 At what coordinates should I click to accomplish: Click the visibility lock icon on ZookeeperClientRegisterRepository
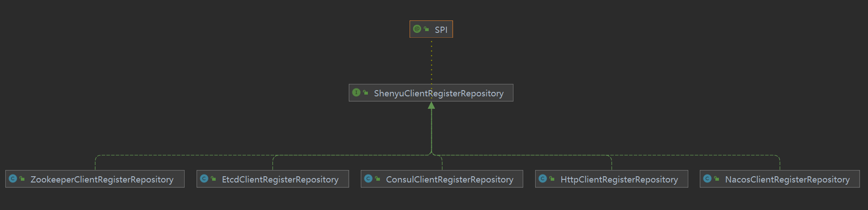pyautogui.click(x=22, y=178)
